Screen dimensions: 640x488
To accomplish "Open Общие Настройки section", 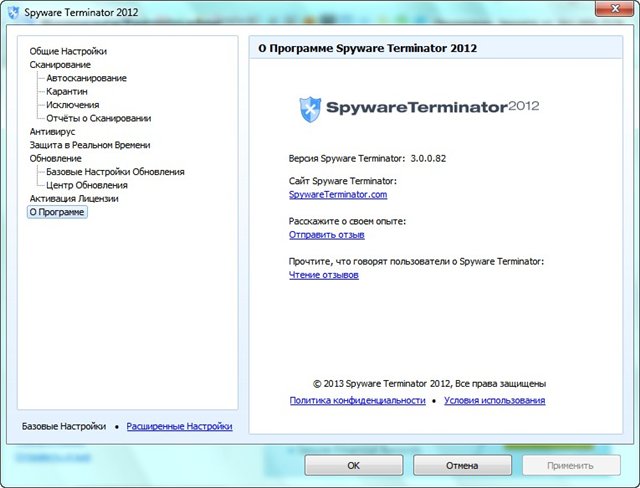I will (68, 51).
